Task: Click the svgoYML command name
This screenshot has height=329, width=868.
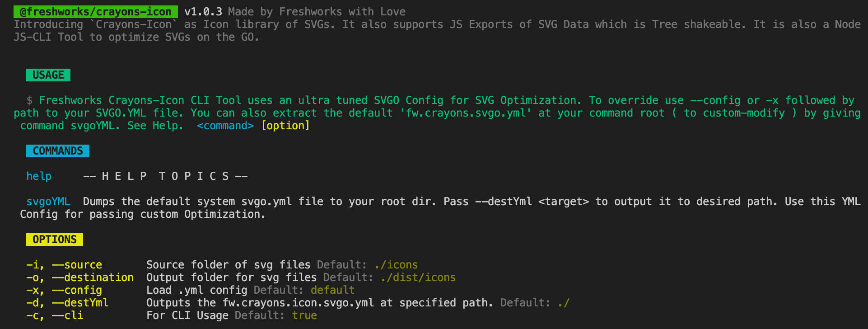Action: [x=48, y=201]
